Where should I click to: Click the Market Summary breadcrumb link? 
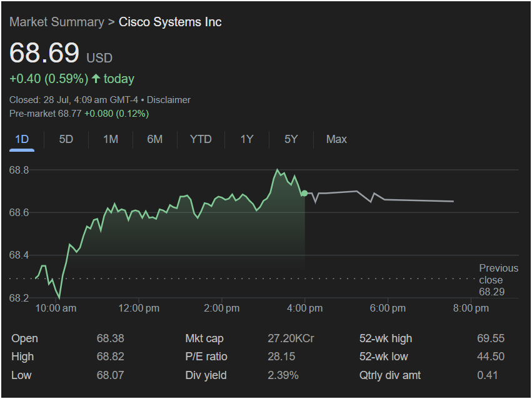pos(57,22)
